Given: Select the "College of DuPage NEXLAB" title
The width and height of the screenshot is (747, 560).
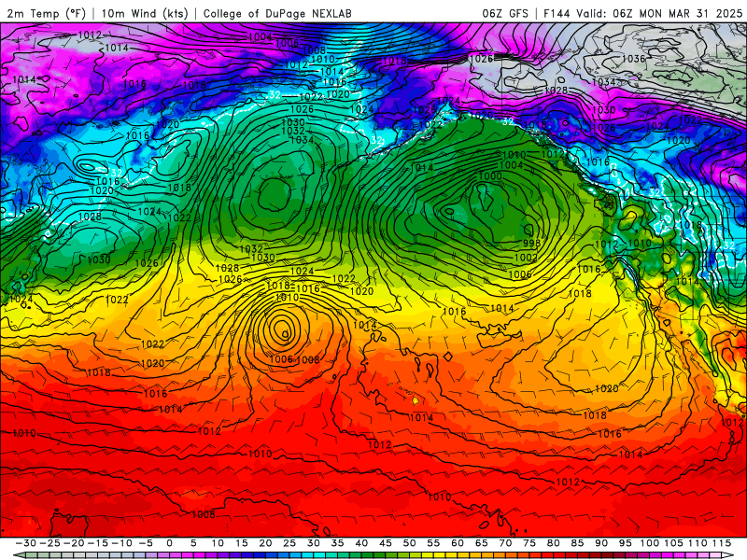Looking at the screenshot, I should coord(277,13).
